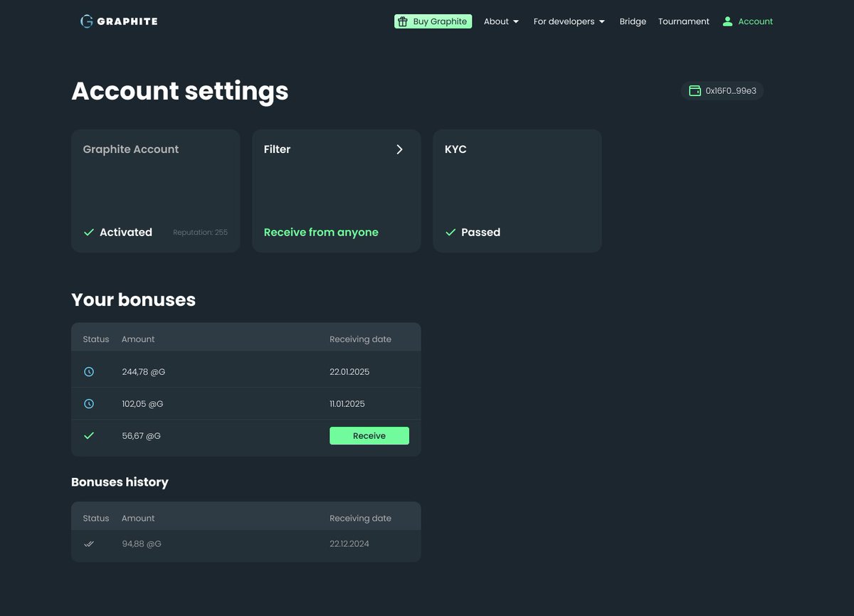
Task: Click the green person icon next to Account
Action: point(727,21)
